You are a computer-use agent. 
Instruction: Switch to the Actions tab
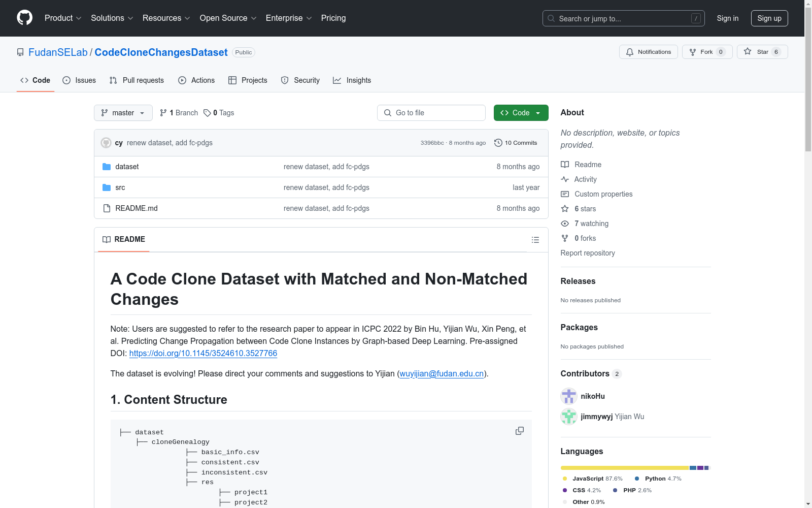196,80
